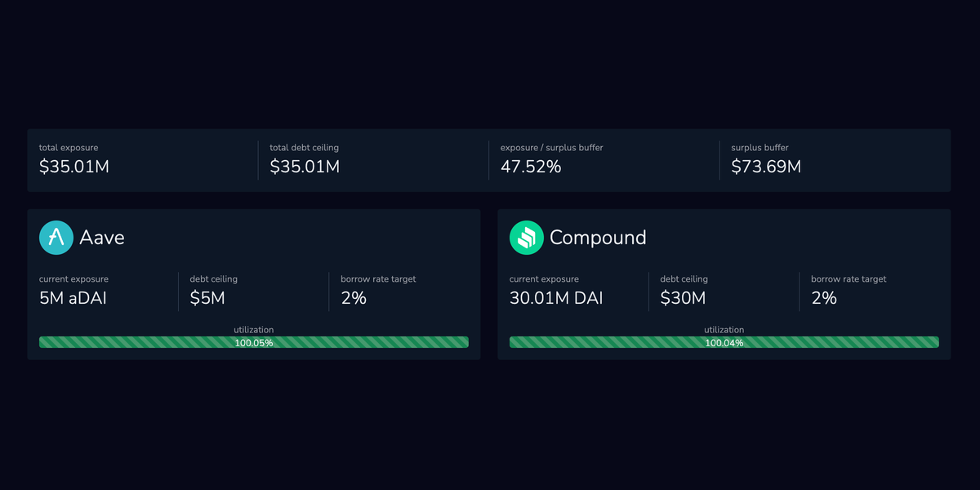This screenshot has height=490, width=980.
Task: Click the 'surplus buffer' label
Action: [759, 148]
